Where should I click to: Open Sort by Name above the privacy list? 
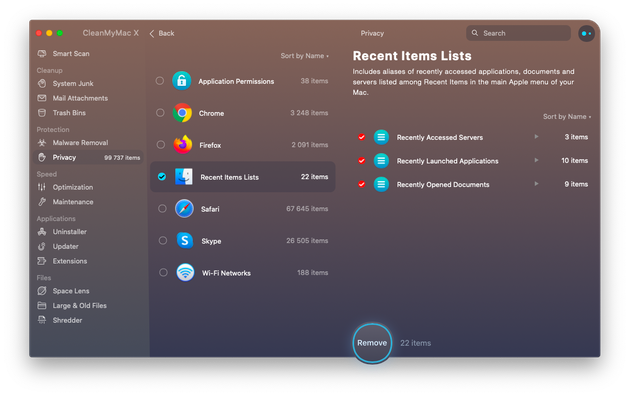305,56
